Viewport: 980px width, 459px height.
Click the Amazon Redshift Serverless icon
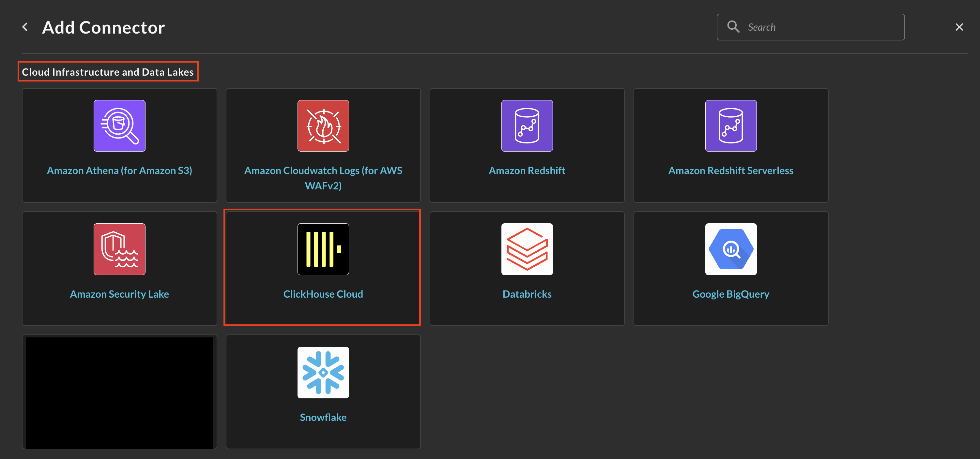pos(731,126)
